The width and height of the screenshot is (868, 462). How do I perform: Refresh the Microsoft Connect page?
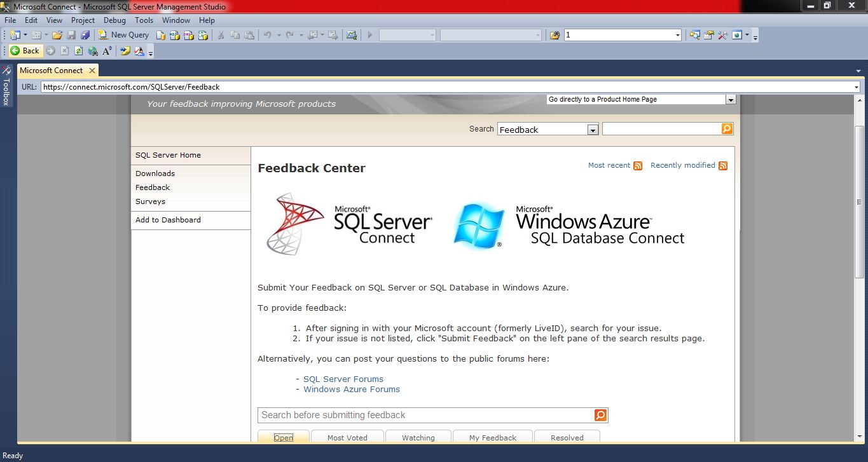[78, 51]
